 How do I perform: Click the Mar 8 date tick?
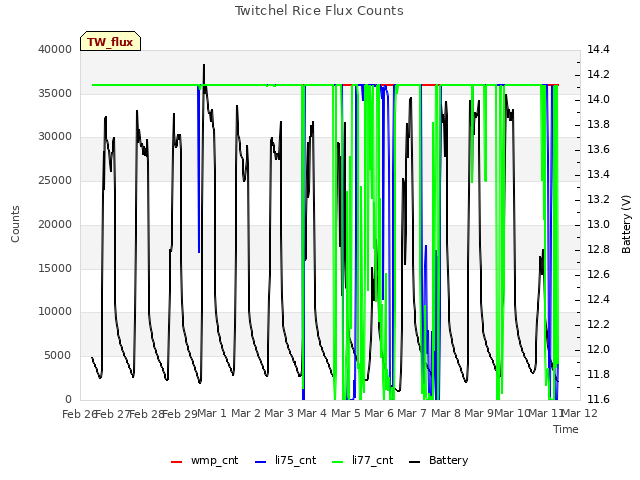coord(446,414)
